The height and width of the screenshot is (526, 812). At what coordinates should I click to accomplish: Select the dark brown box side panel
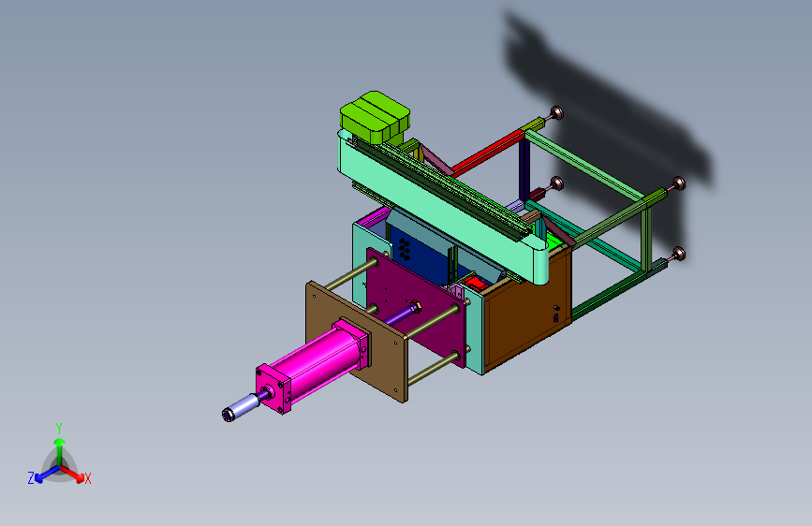tap(528, 311)
